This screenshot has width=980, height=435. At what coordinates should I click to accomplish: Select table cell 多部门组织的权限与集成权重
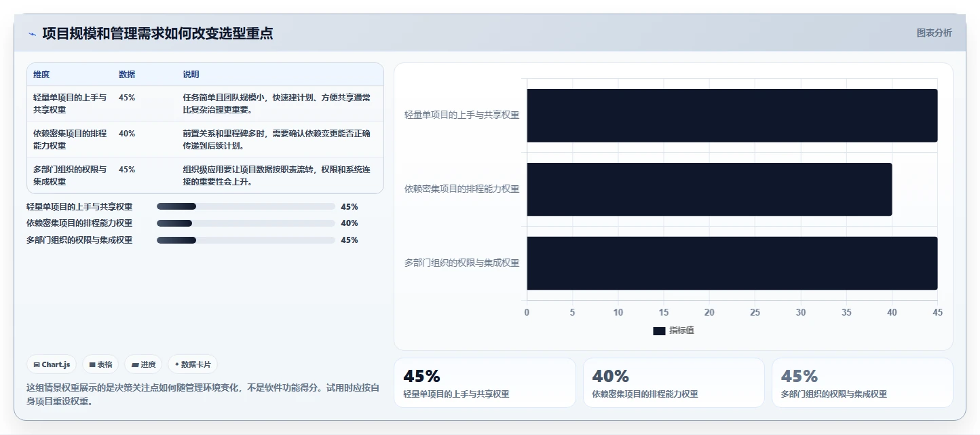click(x=70, y=175)
